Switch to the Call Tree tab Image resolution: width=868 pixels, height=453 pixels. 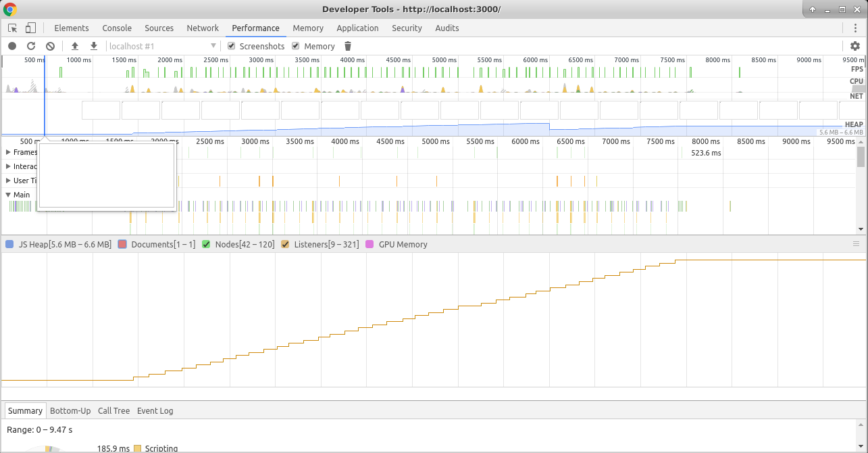coord(113,410)
